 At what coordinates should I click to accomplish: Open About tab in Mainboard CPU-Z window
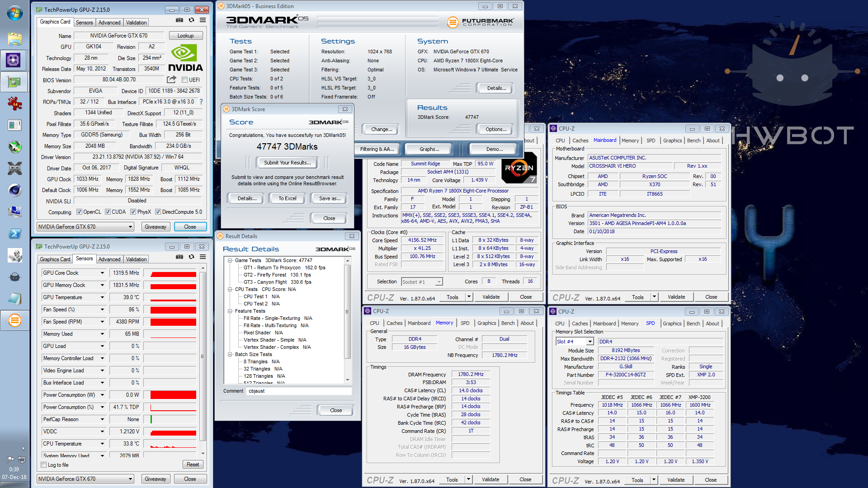coord(713,141)
